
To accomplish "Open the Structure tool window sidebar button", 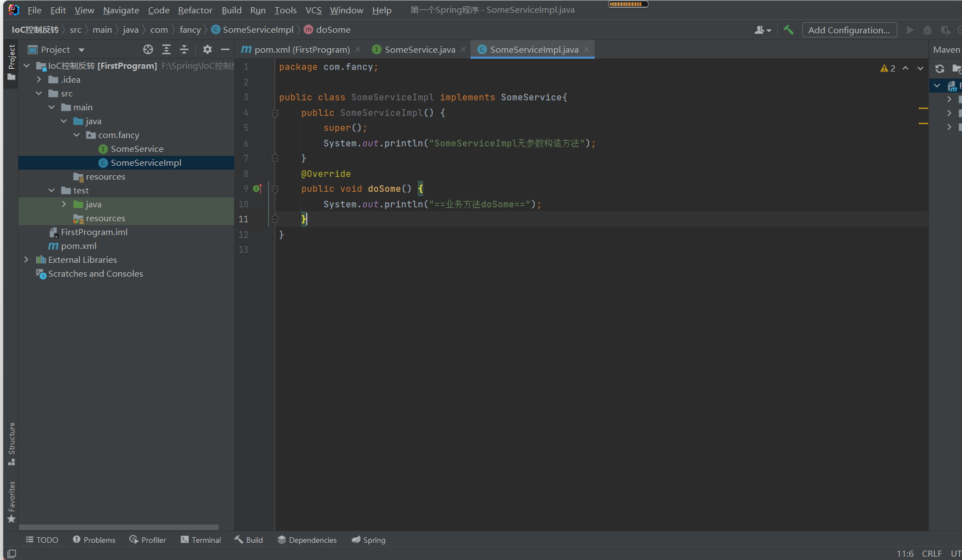I will point(11,444).
